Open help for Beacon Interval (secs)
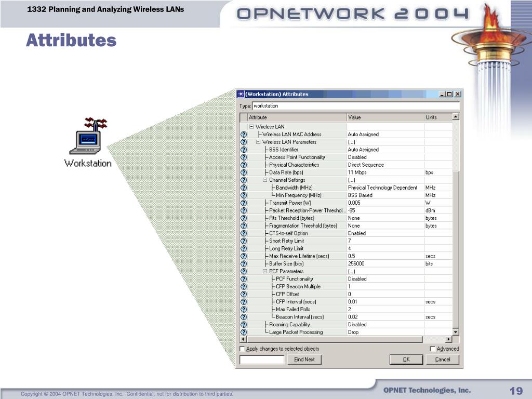Screen dimensions: 532x399 pyautogui.click(x=244, y=317)
